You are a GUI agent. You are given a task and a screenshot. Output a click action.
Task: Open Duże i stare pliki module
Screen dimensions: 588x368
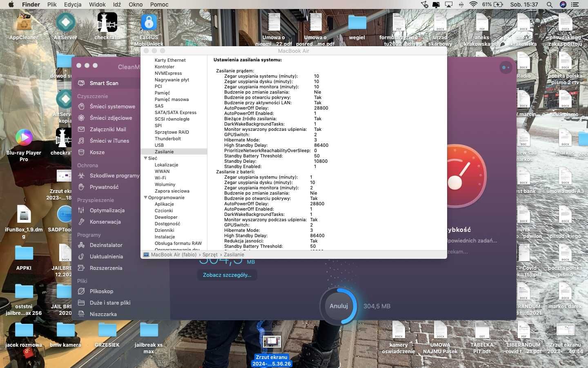pyautogui.click(x=104, y=303)
